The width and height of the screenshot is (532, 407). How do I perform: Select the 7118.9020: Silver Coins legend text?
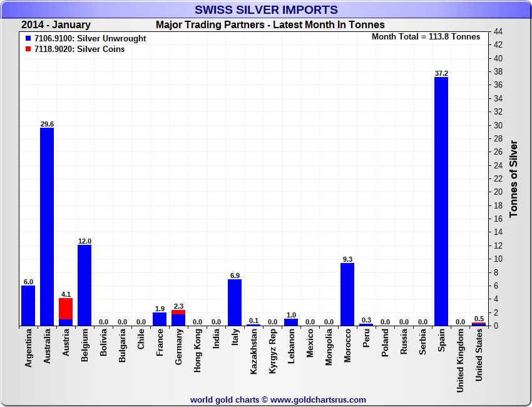click(79, 49)
